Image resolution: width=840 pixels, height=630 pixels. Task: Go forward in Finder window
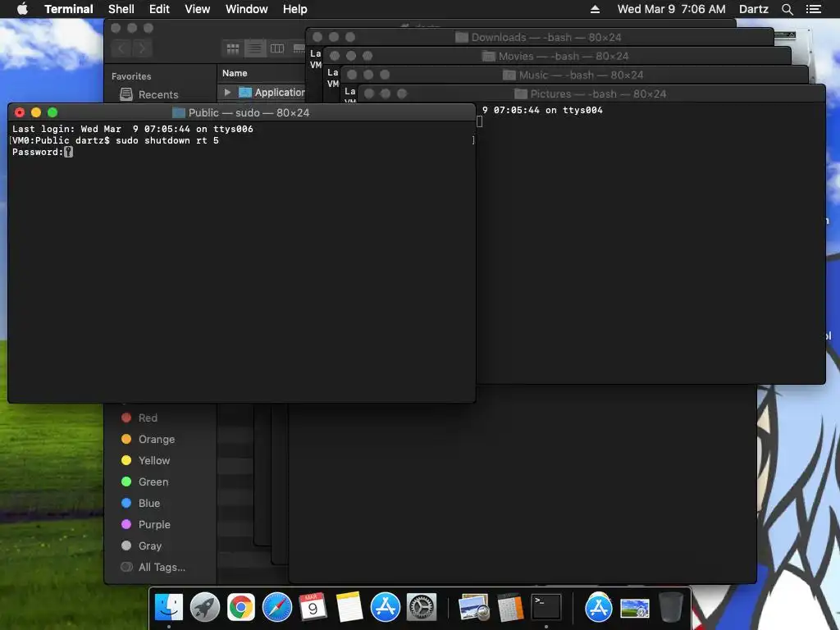[142, 48]
